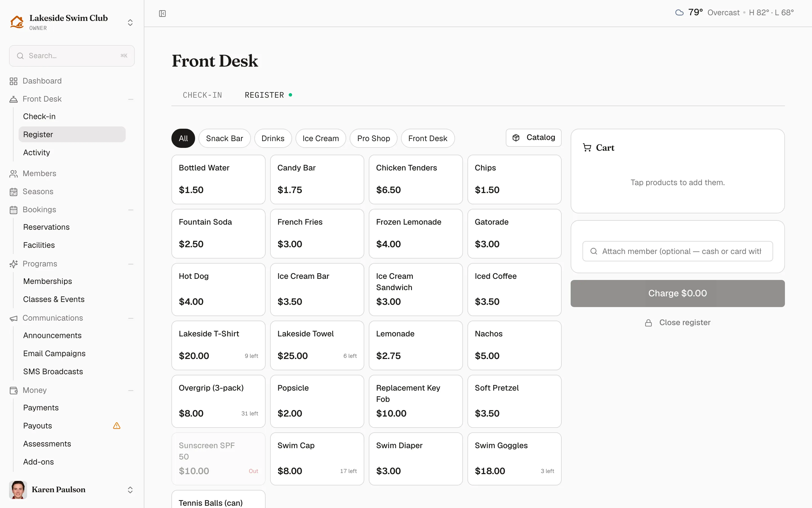Click the Cart shopping cart icon
Viewport: 812px width, 508px height.
[587, 148]
